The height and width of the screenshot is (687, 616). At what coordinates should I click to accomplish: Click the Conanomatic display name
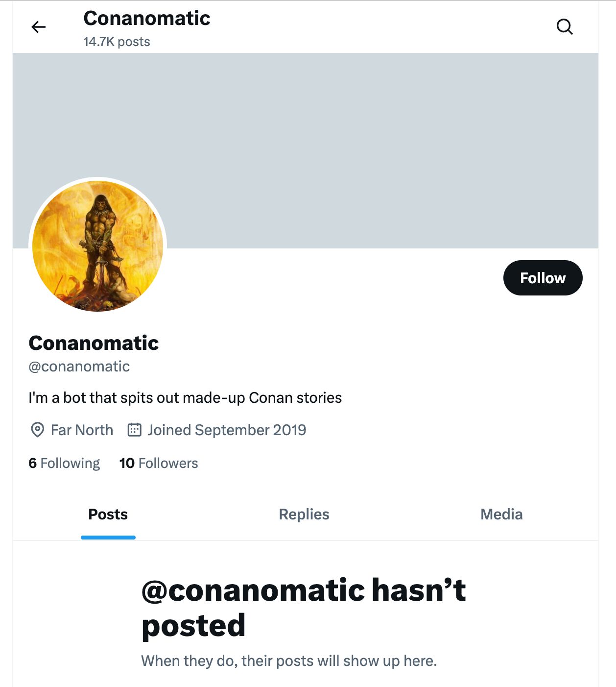[94, 343]
